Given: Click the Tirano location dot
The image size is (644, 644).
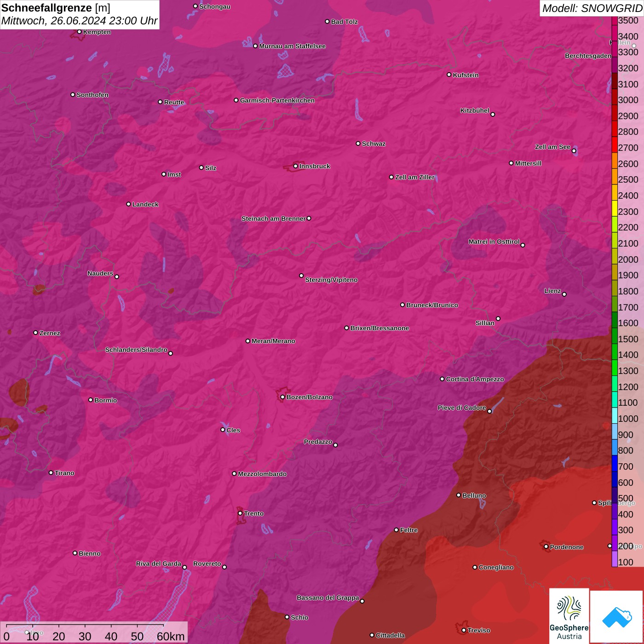Looking at the screenshot, I should tap(51, 473).
